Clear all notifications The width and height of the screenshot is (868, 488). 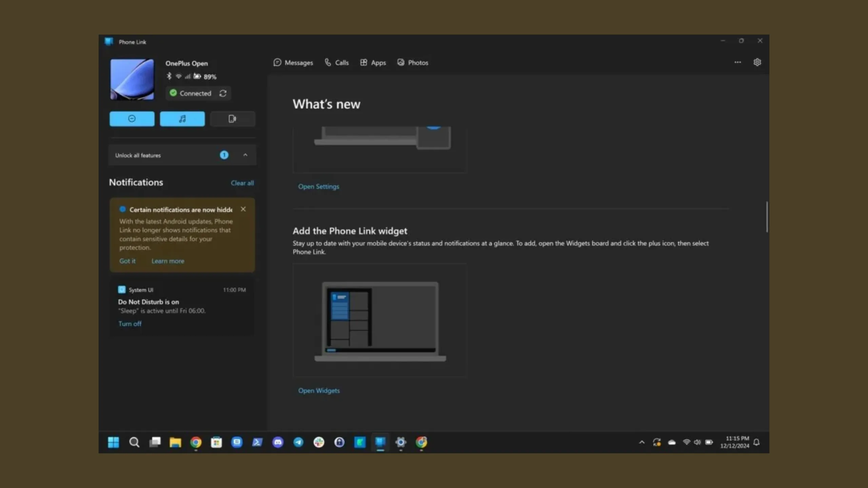tap(242, 183)
